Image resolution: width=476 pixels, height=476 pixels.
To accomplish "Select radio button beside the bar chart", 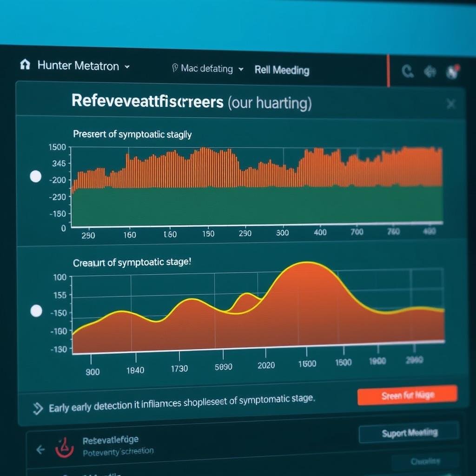I will click(x=35, y=177).
